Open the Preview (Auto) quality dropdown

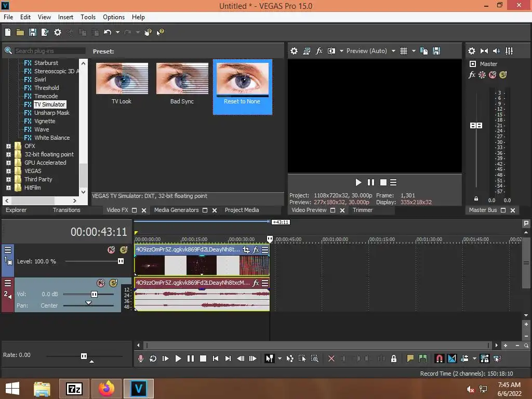pyautogui.click(x=393, y=51)
